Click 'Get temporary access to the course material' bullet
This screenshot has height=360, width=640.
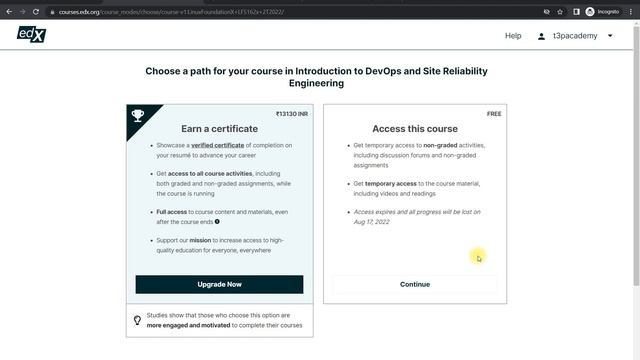(x=417, y=189)
